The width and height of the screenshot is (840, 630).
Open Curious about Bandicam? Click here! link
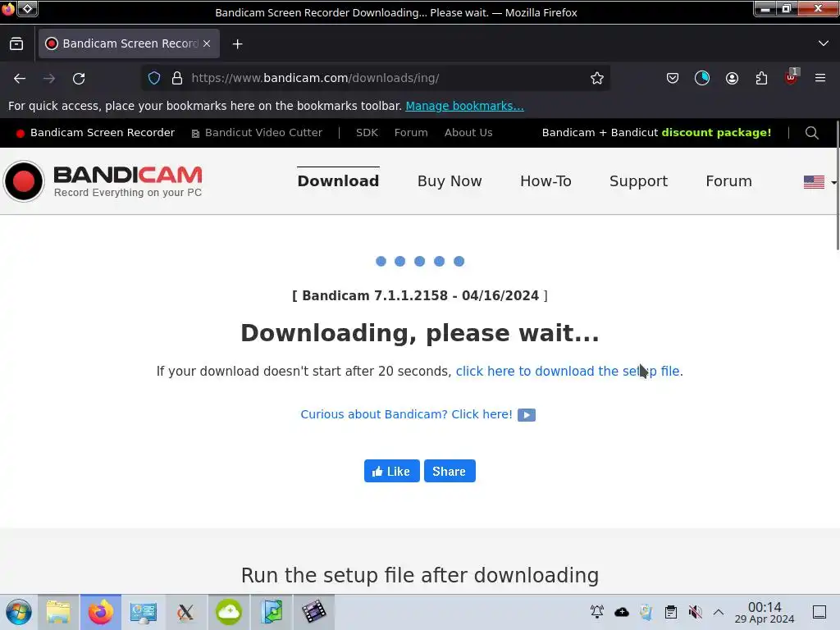pos(406,414)
